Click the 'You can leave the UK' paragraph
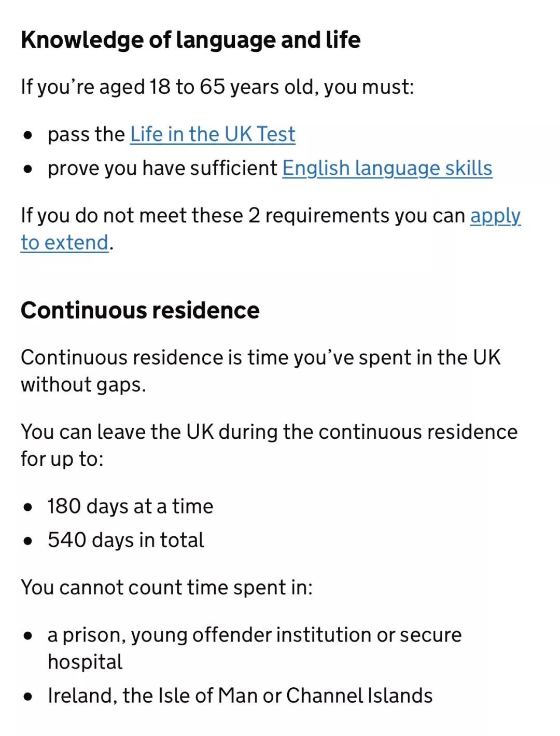This screenshot has width=560, height=736. (269, 432)
